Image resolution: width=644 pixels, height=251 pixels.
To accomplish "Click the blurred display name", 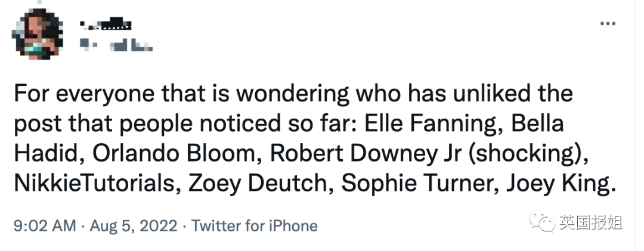I will 105,25.
